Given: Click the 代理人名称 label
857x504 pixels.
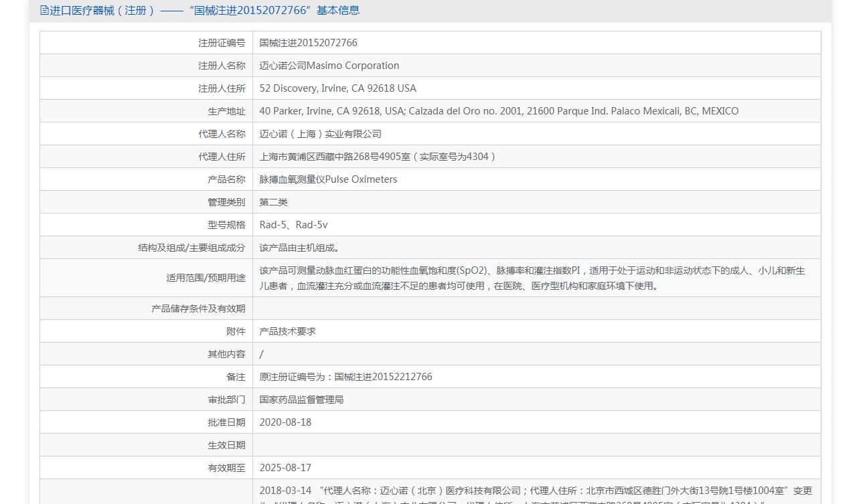Looking at the screenshot, I should (222, 134).
